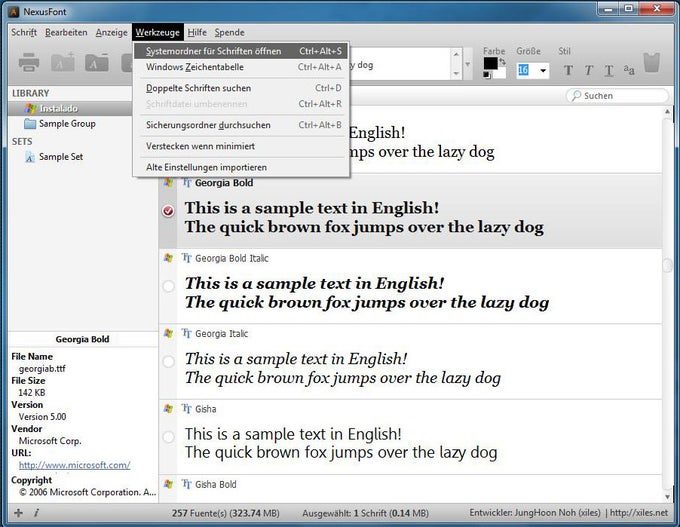This screenshot has width=680, height=527.
Task: Click the font list scroll up arrow
Action: [668, 112]
